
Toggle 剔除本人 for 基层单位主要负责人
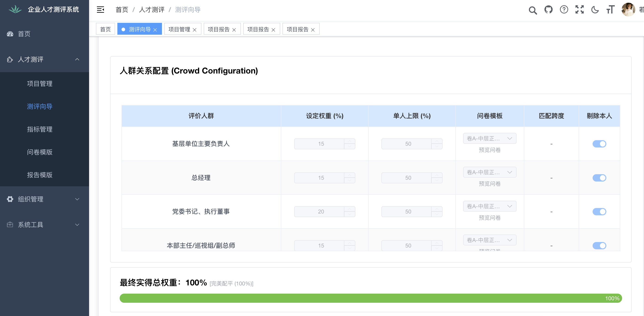click(599, 144)
